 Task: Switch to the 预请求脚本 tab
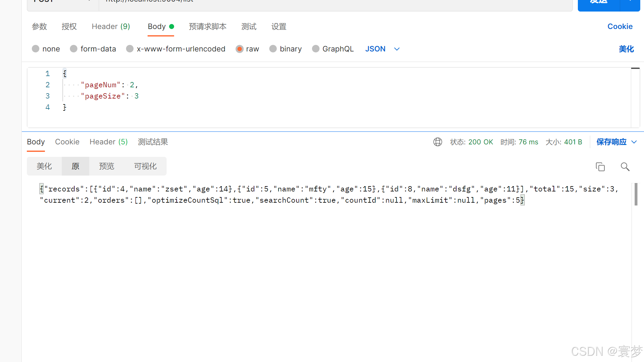(207, 27)
